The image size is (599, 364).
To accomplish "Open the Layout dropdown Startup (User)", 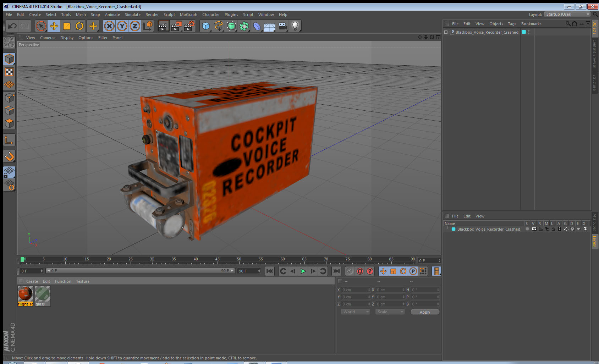I will pos(567,14).
